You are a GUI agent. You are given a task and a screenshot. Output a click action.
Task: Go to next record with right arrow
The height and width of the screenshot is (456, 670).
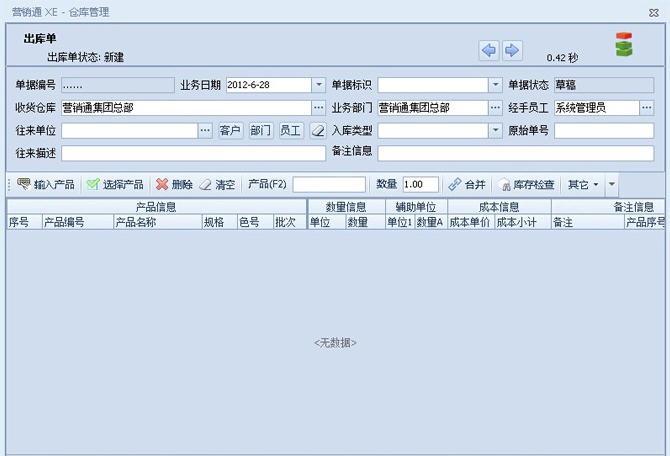[x=512, y=51]
